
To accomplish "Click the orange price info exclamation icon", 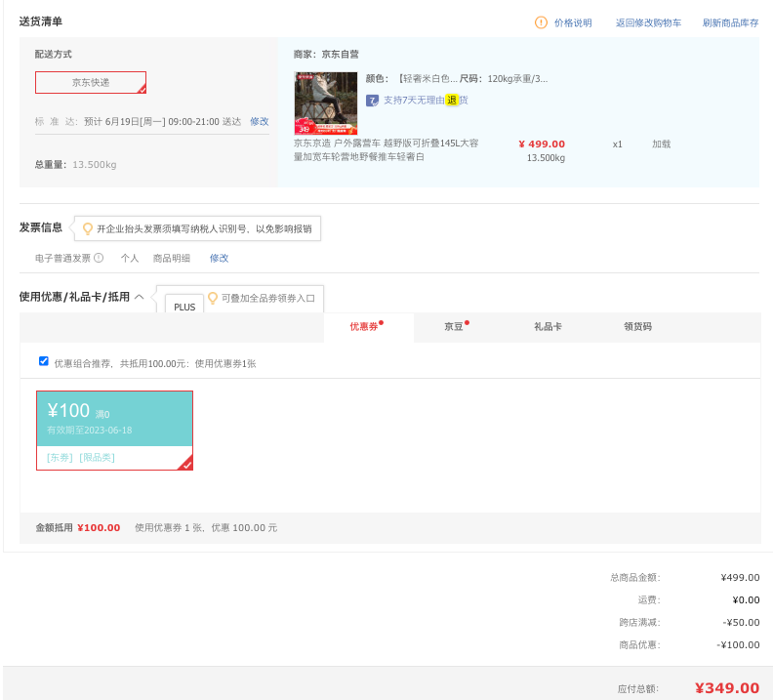I will (541, 22).
